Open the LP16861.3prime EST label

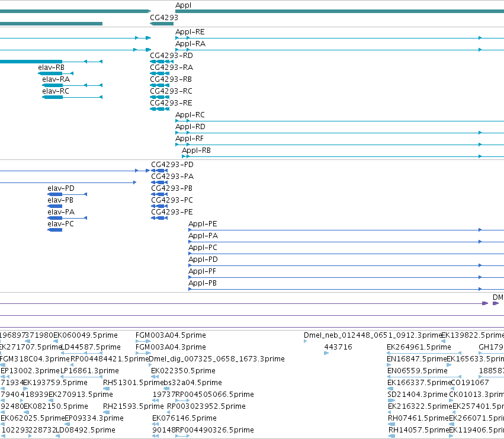89,371
